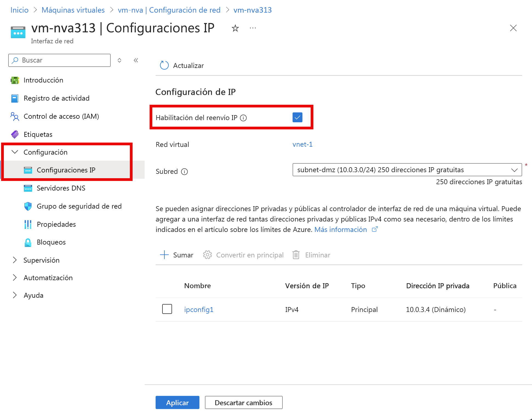Click the Etiquetas icon in sidebar
Screen dimensions: 532x420
pos(16,134)
